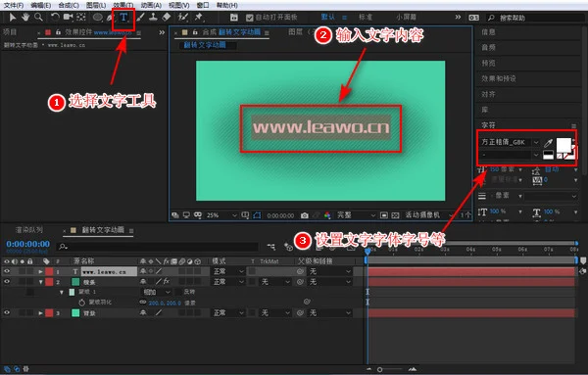
Task: Click the timeline layer search field
Action: tap(157, 247)
